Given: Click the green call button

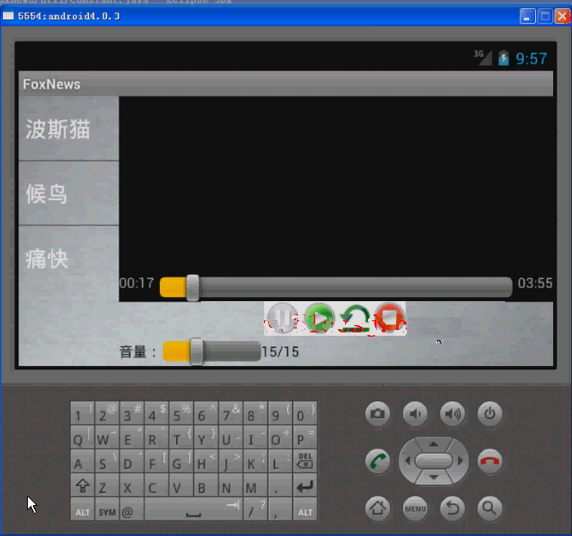Looking at the screenshot, I should coord(378,461).
